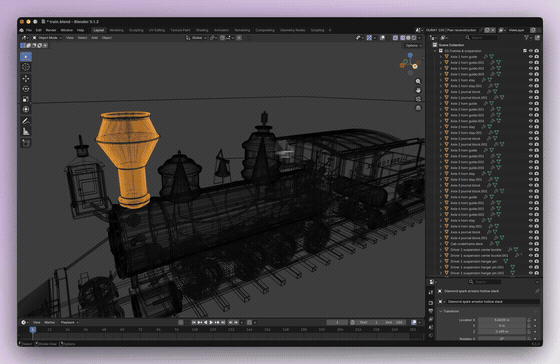Hide 01 Frames & suspension collection
This screenshot has width=560, height=364.
tap(531, 51)
